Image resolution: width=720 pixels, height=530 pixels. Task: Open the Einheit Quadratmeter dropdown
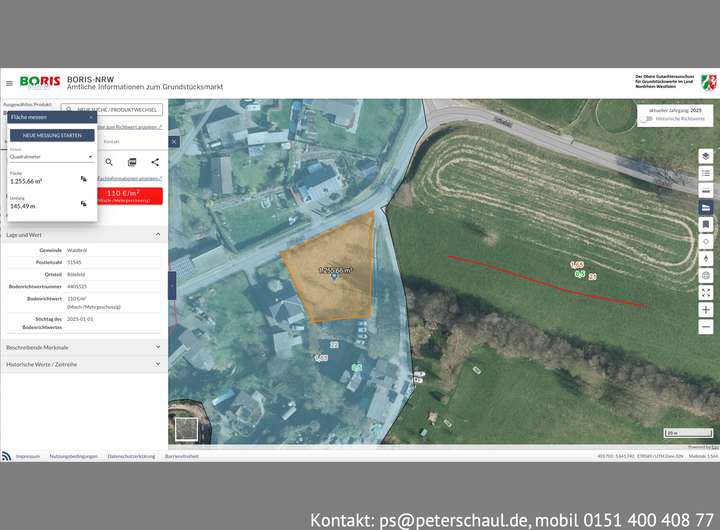52,157
